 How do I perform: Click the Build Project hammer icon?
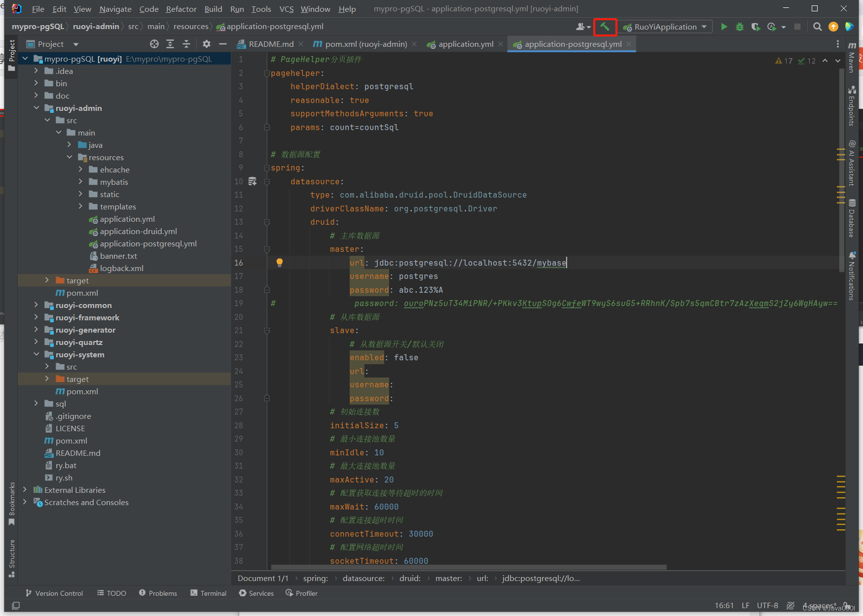605,27
